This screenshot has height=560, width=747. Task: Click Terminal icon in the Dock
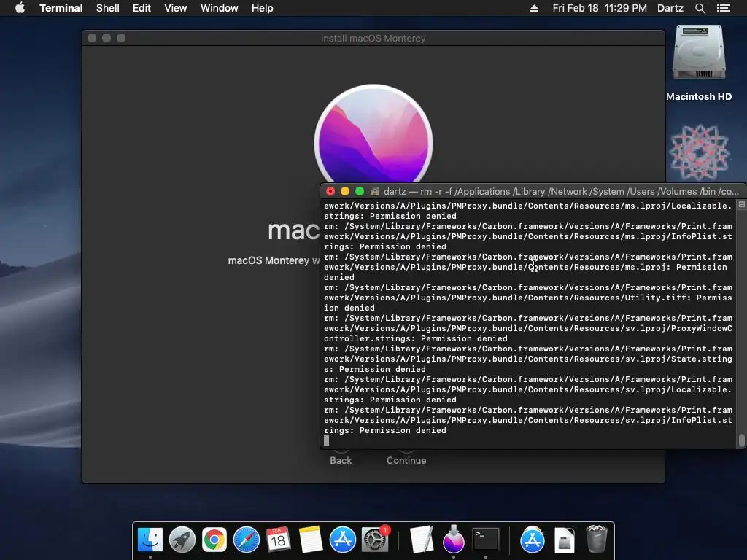point(485,540)
